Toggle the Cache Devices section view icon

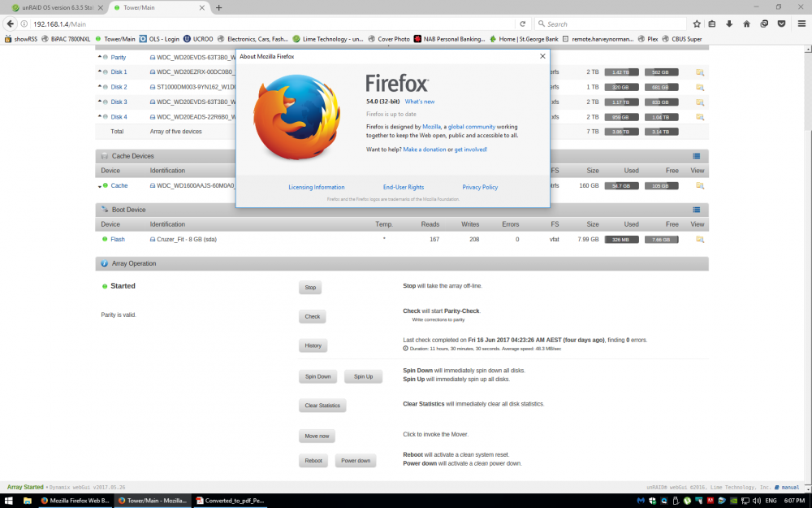[697, 156]
